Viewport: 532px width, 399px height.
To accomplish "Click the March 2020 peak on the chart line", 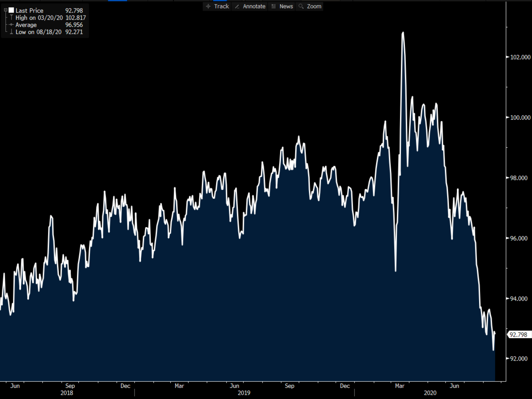I will tap(403, 33).
